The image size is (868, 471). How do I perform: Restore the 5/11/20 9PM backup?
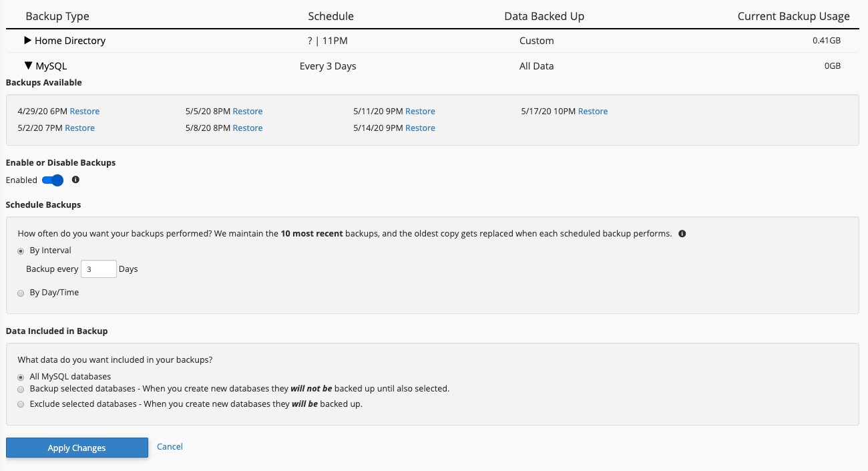pos(420,112)
